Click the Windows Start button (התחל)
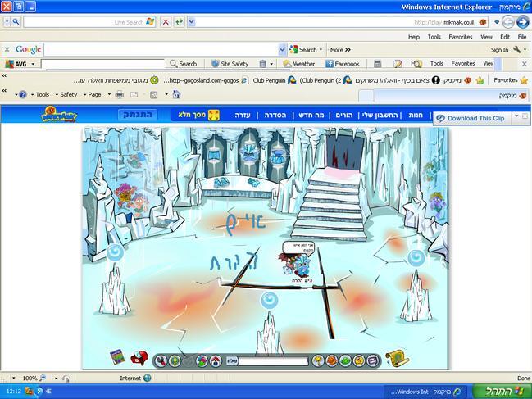This screenshot has width=532, height=399. coord(500,392)
